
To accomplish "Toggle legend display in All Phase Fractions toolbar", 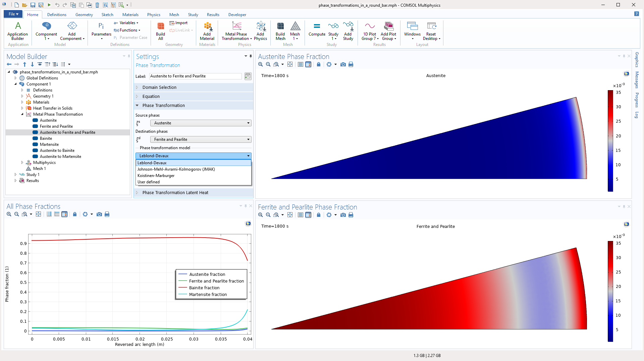I will (x=64, y=214).
